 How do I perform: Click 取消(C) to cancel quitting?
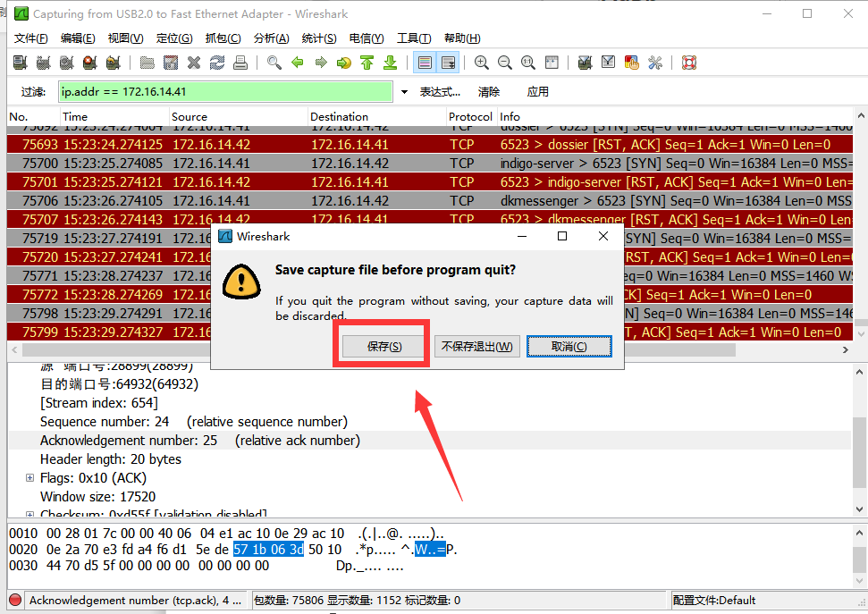tap(569, 347)
